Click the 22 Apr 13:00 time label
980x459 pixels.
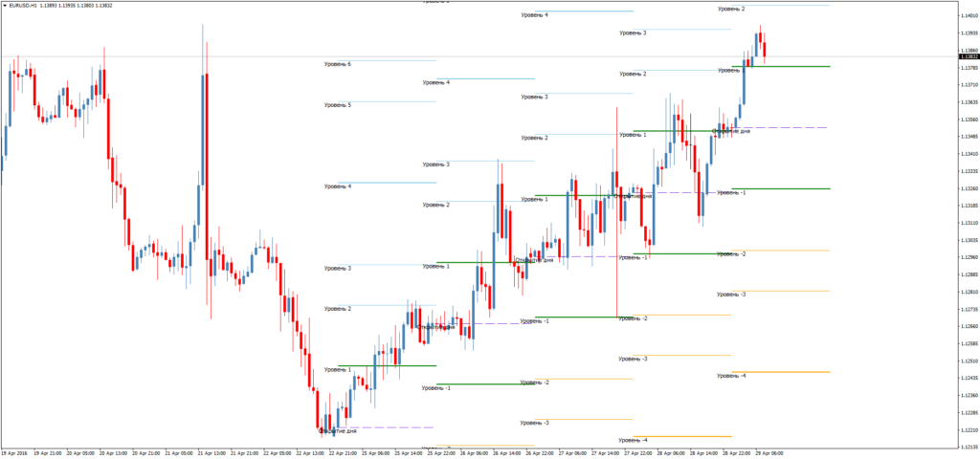(309, 453)
